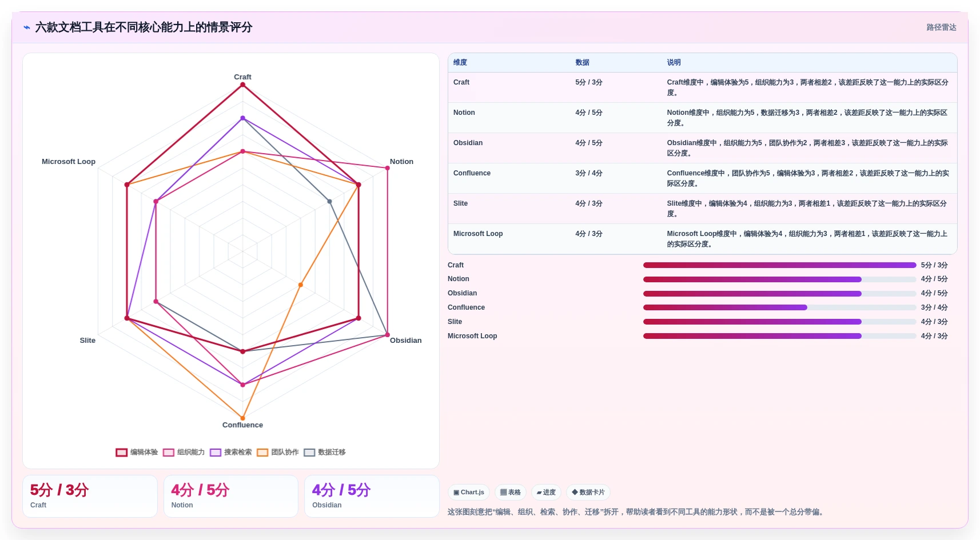Image resolution: width=980 pixels, height=540 pixels.
Task: Open the Obsidian 4分 / 5分 data card
Action: point(372,496)
